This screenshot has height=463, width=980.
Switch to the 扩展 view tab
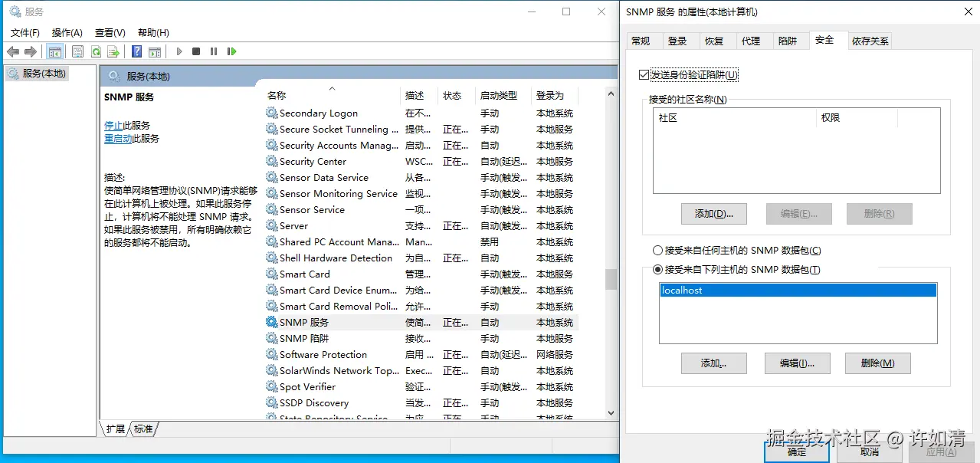[x=116, y=429]
